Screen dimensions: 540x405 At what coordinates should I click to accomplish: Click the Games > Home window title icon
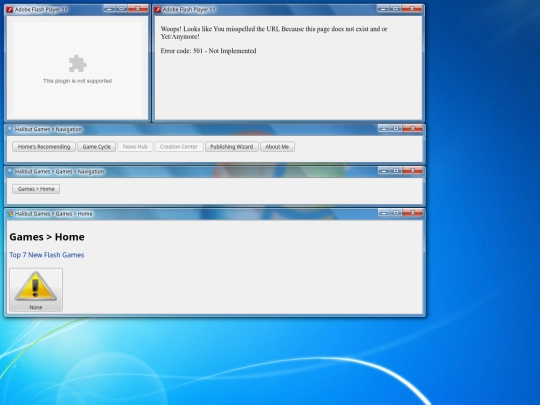(10, 214)
